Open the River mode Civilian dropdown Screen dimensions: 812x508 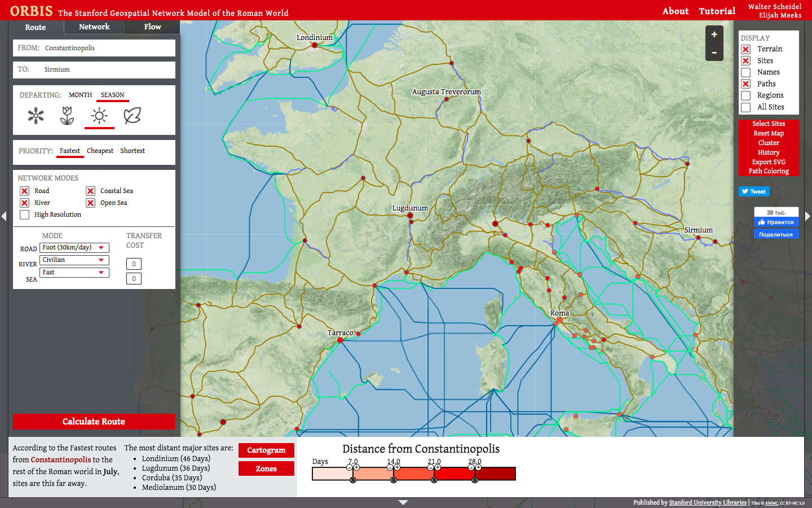click(74, 260)
